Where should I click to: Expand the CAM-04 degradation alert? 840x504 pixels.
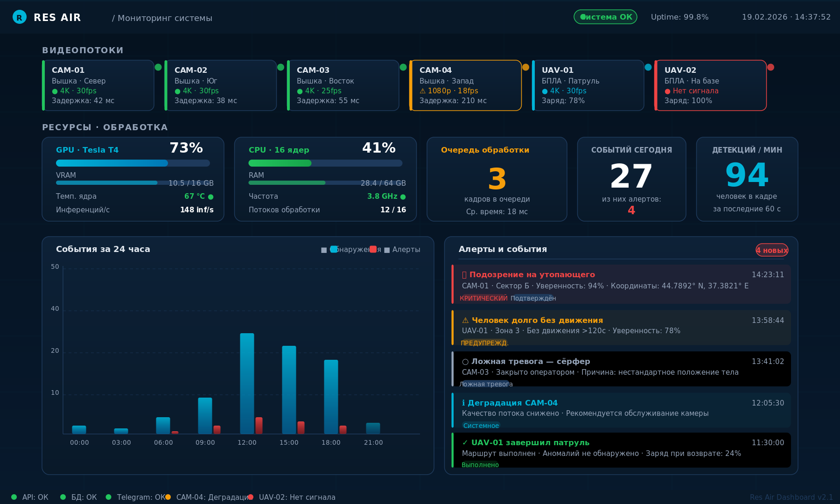[x=621, y=410]
